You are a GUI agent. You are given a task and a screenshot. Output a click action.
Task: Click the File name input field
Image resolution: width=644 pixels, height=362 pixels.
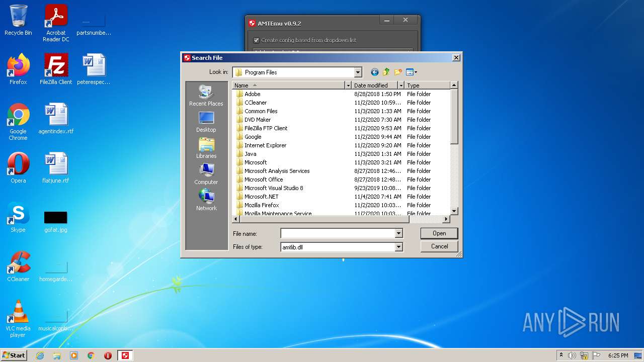tap(338, 233)
